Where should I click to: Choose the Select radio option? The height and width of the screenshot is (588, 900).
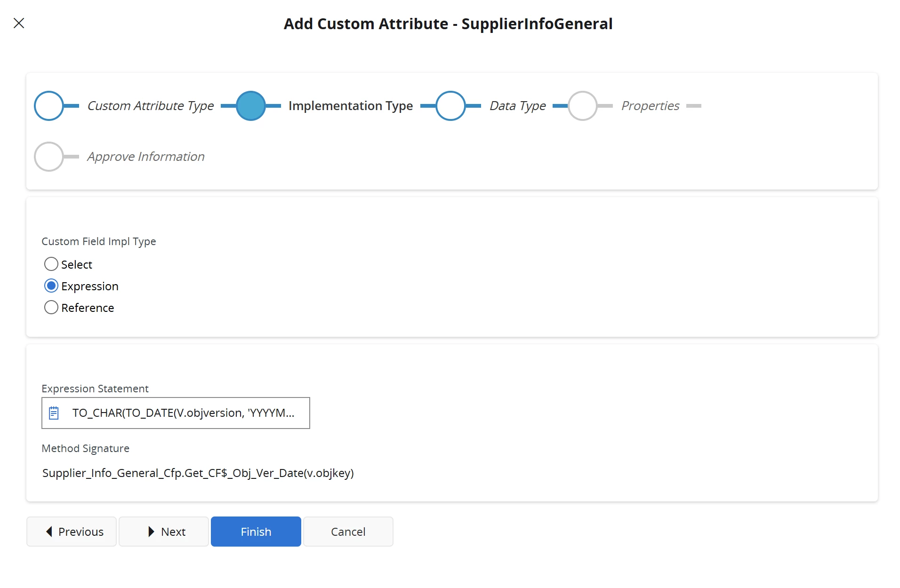pos(51,264)
